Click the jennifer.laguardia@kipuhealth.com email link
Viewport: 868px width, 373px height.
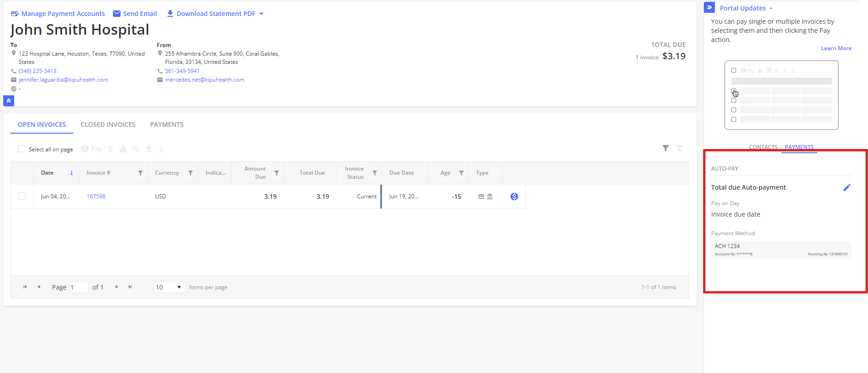[63, 80]
